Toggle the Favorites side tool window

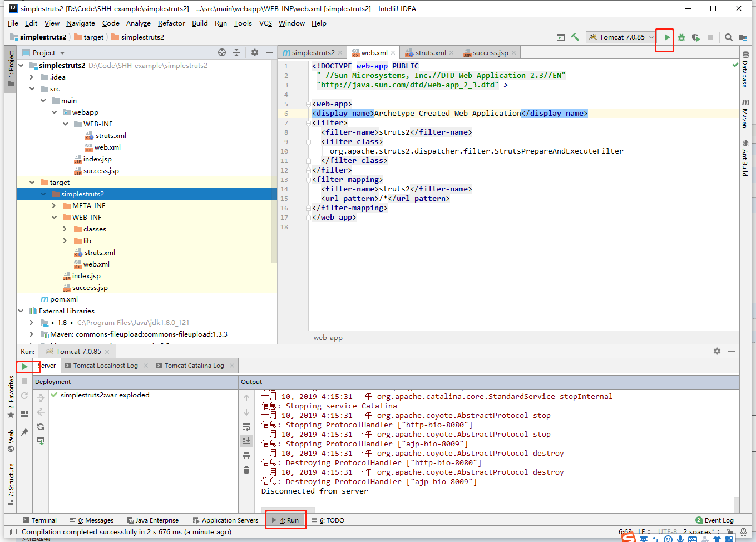tap(11, 397)
